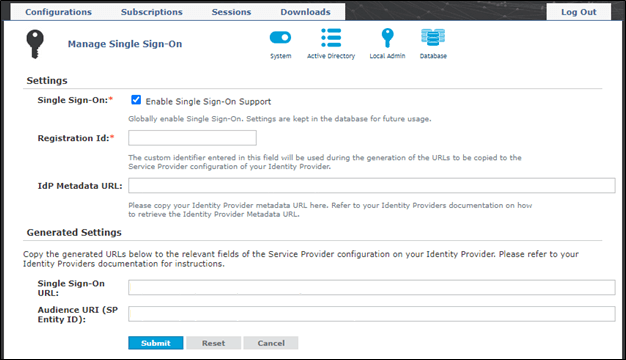
Task: Cancel the Single Sign-On changes
Action: click(271, 343)
